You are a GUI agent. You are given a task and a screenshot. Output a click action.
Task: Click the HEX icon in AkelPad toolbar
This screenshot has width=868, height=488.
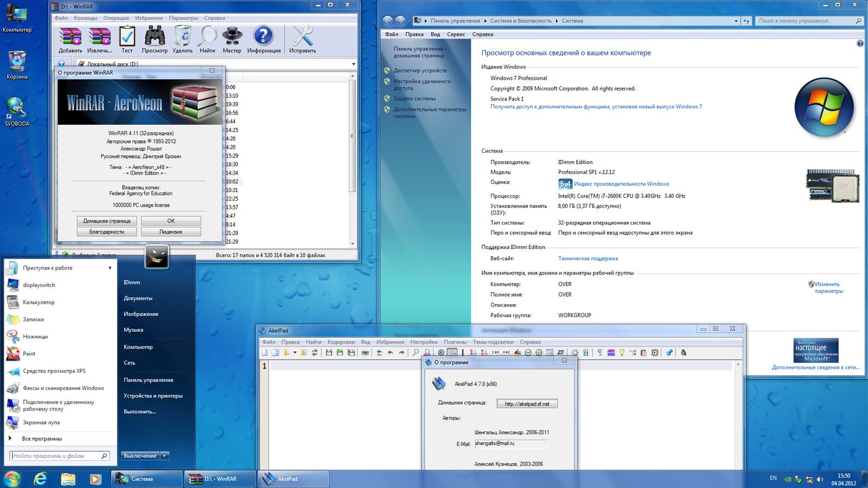click(611, 352)
